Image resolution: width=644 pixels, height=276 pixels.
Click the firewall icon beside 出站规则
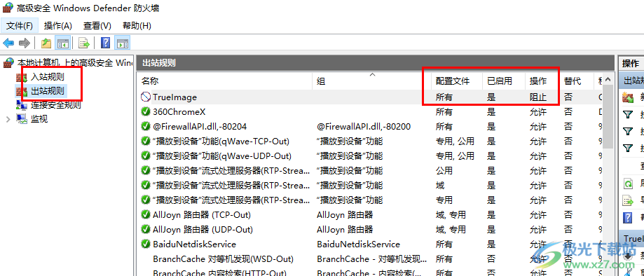[x=21, y=91]
